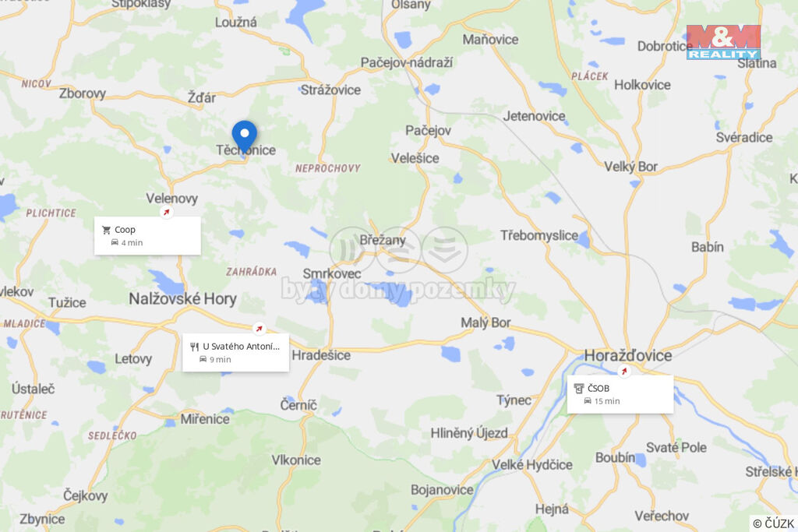Click the ATM icon in ČSOB card

pyautogui.click(x=579, y=389)
